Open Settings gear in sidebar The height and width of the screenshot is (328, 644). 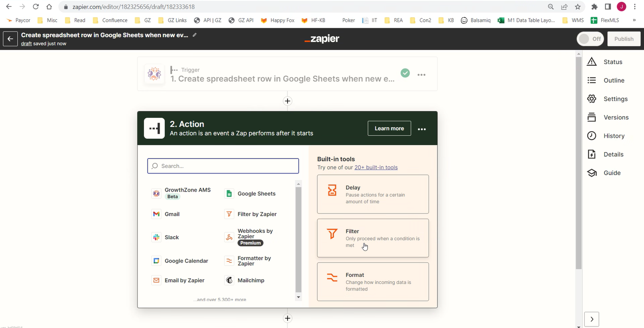(592, 99)
